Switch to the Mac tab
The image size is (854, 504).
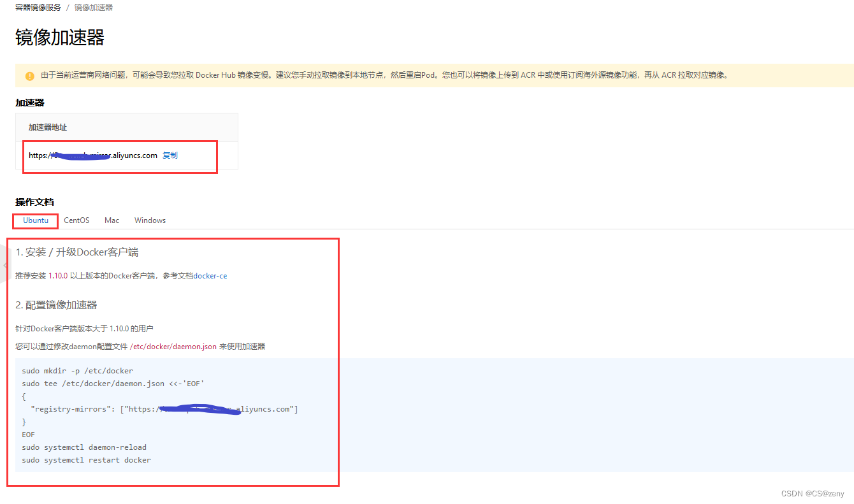click(x=112, y=220)
